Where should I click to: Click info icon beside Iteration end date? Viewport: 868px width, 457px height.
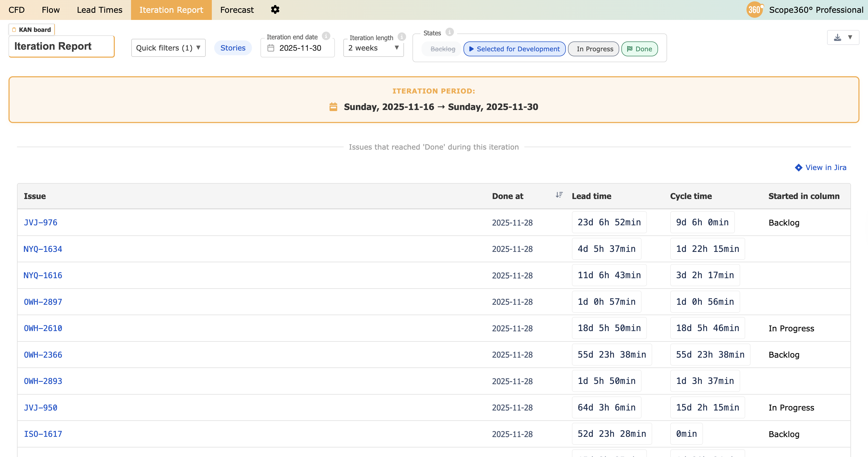point(326,36)
